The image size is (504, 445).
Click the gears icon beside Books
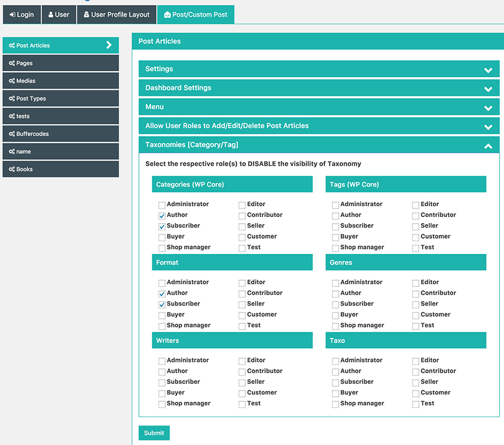click(12, 169)
